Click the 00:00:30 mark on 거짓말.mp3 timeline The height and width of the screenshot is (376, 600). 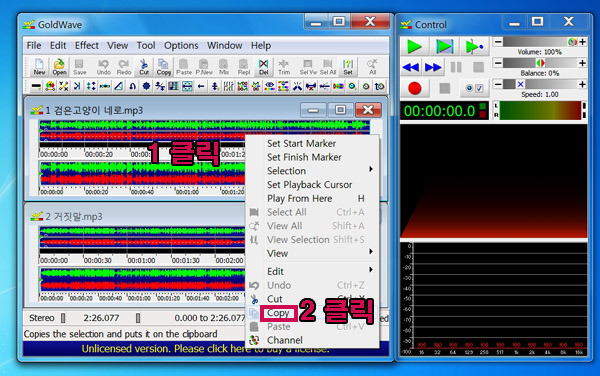click(98, 260)
